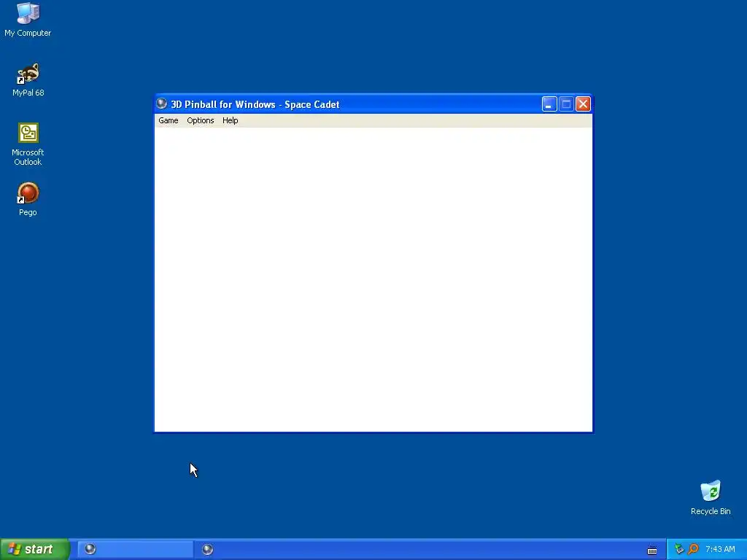Open the Help menu in 3D Pinball
747x560 pixels.
(x=230, y=120)
